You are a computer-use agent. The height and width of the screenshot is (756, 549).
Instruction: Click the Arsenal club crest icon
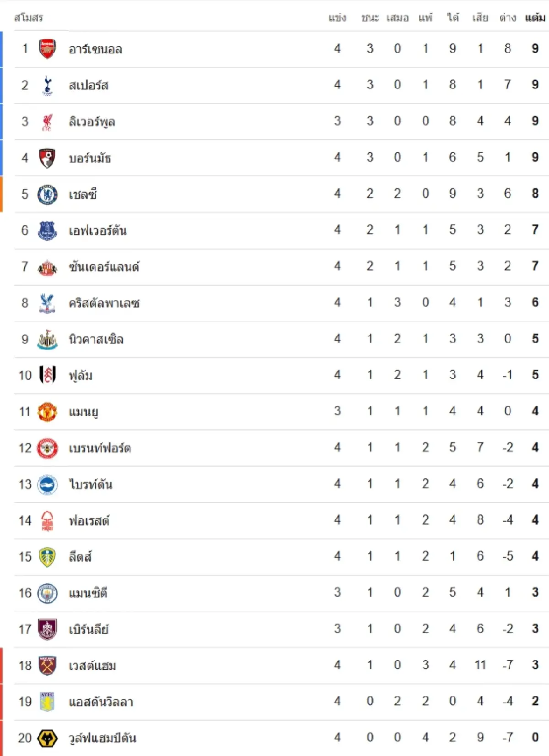(x=47, y=49)
